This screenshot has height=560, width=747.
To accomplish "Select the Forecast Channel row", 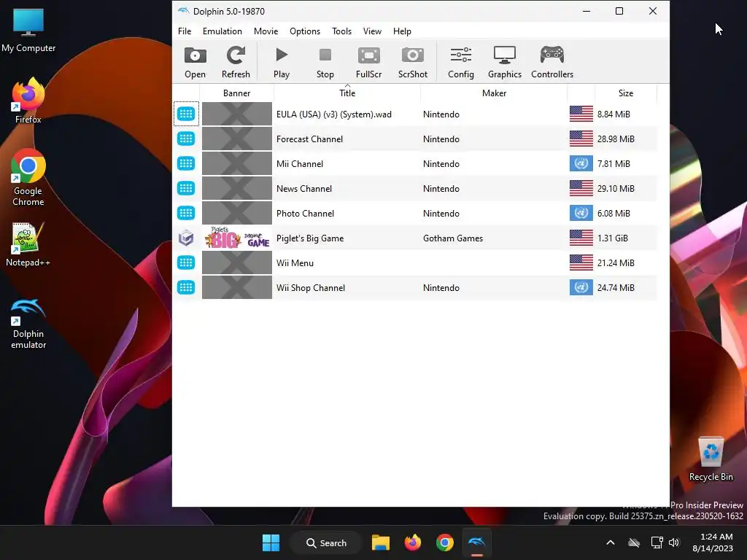I will point(415,139).
